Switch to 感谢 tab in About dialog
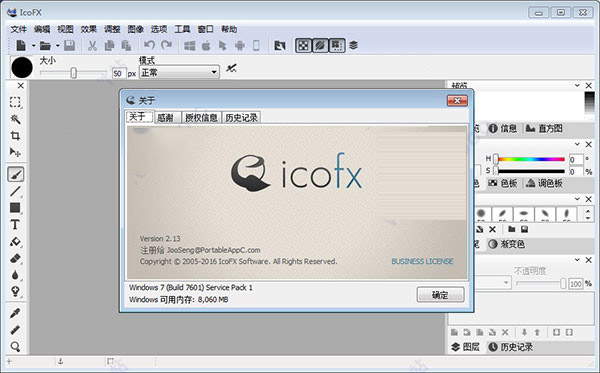600x373 pixels. pyautogui.click(x=166, y=118)
